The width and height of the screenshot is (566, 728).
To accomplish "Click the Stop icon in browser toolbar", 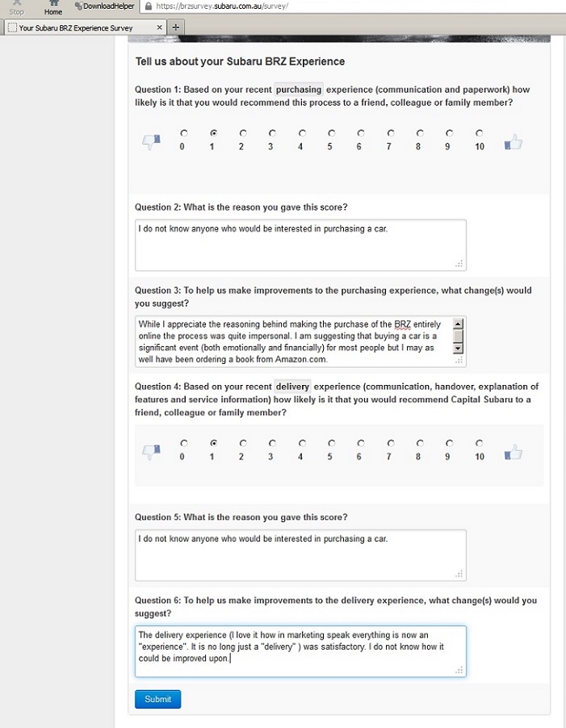I will tap(16, 5).
